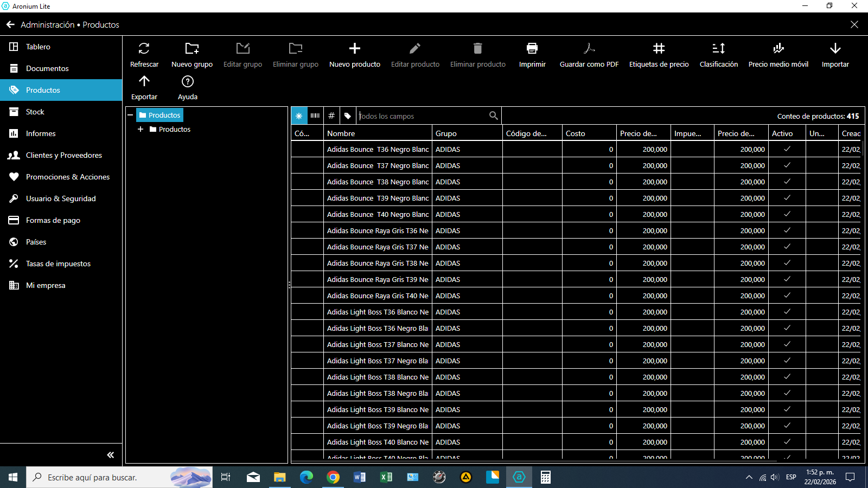The width and height of the screenshot is (868, 488).
Task: Expand the Productos child tree node
Action: click(x=141, y=129)
